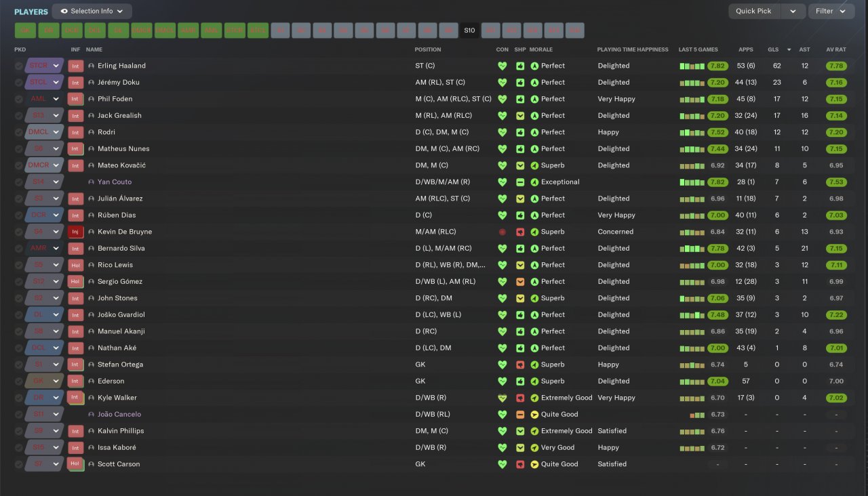The image size is (868, 496).
Task: Click Erling Haaland's match sharpness icon
Action: coord(520,66)
